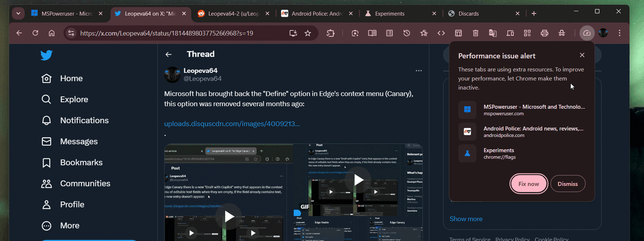Open Chrome's three-dot menu

click(x=620, y=33)
